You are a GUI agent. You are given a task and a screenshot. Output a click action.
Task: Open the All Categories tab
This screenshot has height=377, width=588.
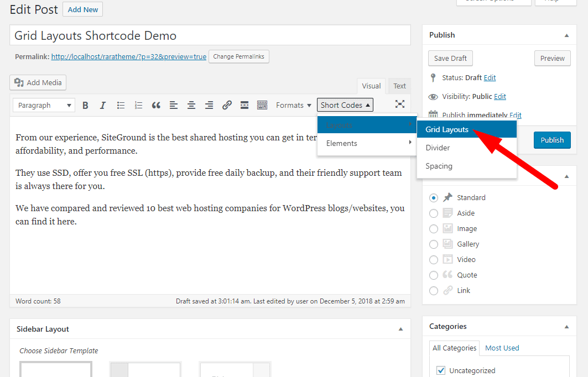pos(454,348)
